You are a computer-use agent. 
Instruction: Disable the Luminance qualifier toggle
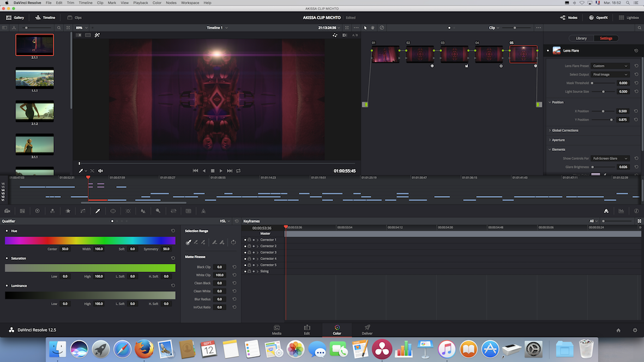pos(7,286)
